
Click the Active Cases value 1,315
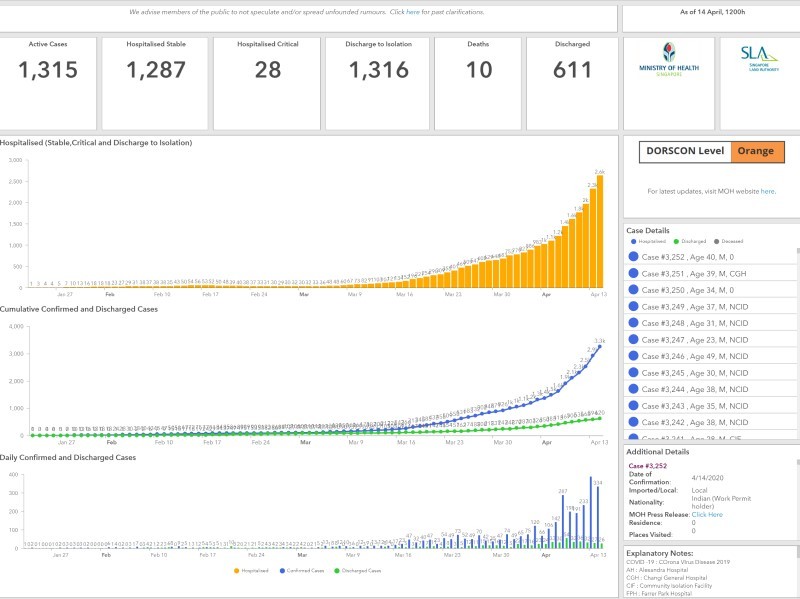coord(48,70)
